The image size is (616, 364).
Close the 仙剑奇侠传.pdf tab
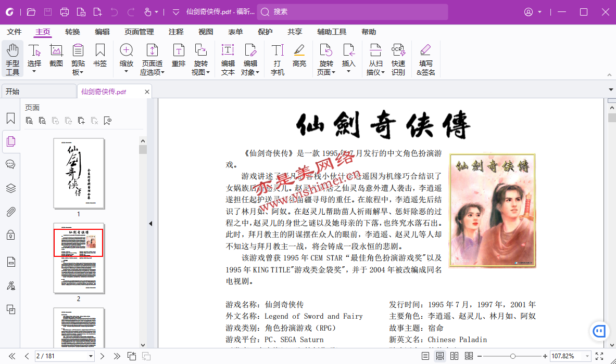(x=147, y=92)
